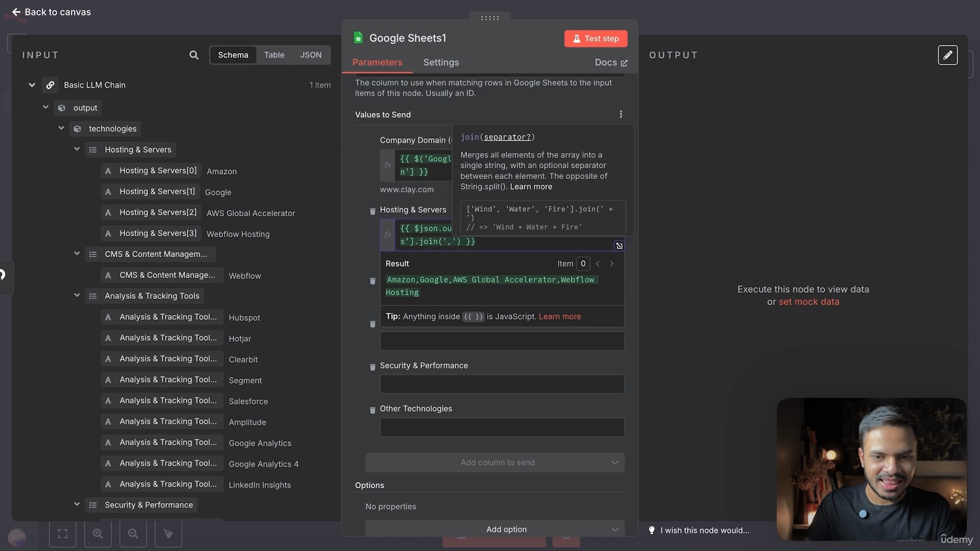Expand the expression editor window

(x=619, y=246)
